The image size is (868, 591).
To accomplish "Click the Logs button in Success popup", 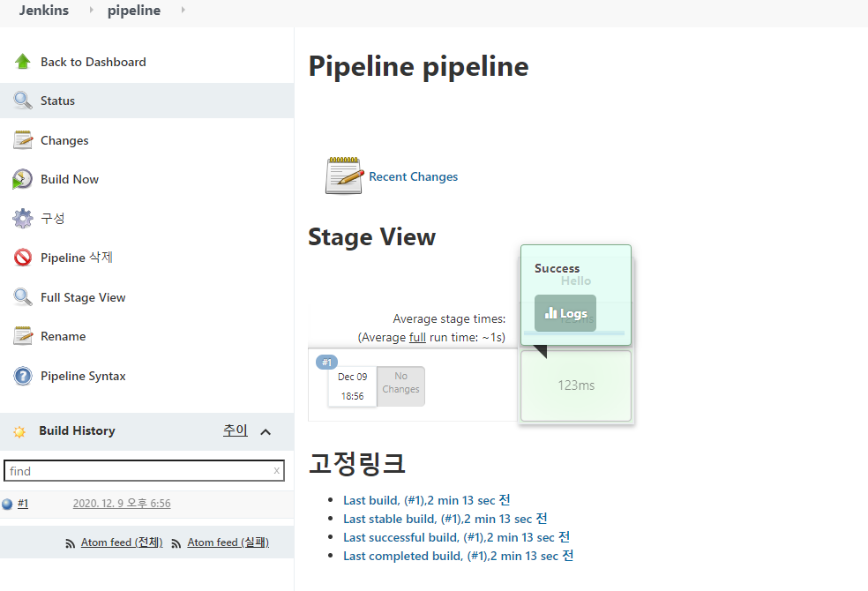I will [x=565, y=313].
